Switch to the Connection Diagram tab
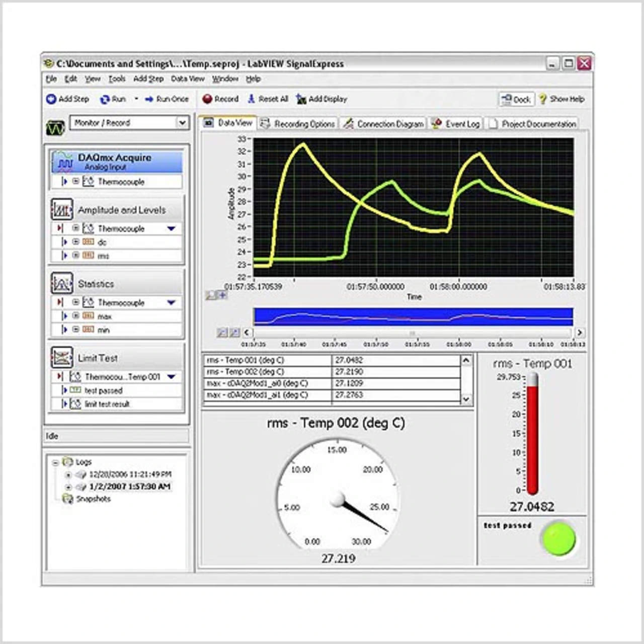The height and width of the screenshot is (644, 644). click(x=384, y=124)
